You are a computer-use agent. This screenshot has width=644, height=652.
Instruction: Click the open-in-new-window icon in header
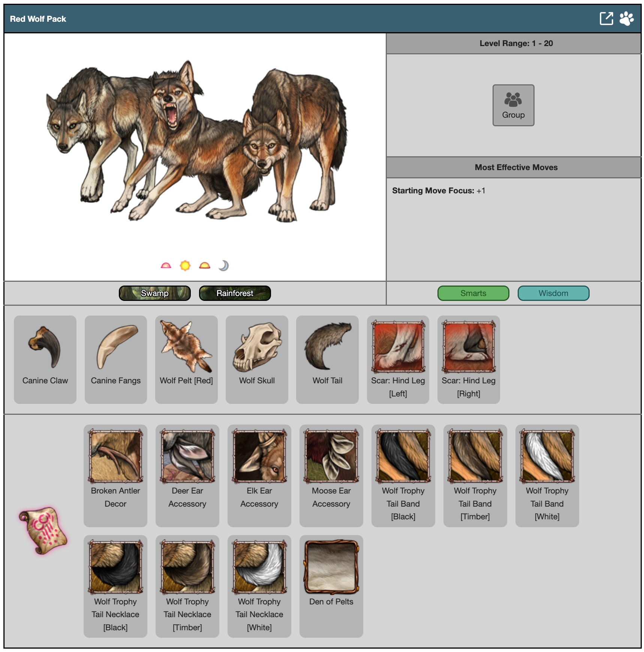(x=606, y=19)
